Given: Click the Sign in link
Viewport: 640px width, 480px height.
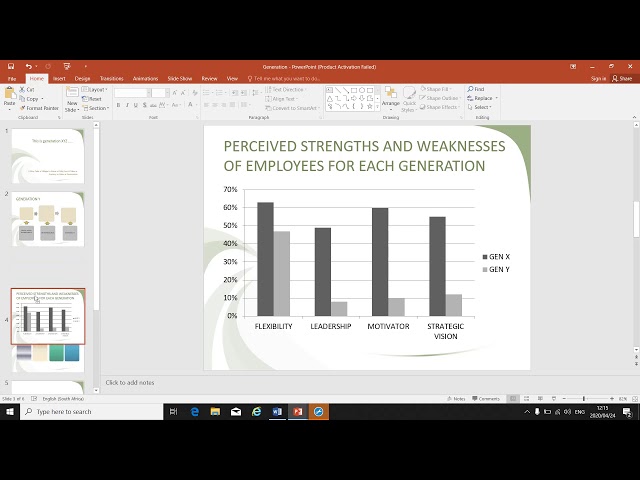Looking at the screenshot, I should tap(598, 78).
